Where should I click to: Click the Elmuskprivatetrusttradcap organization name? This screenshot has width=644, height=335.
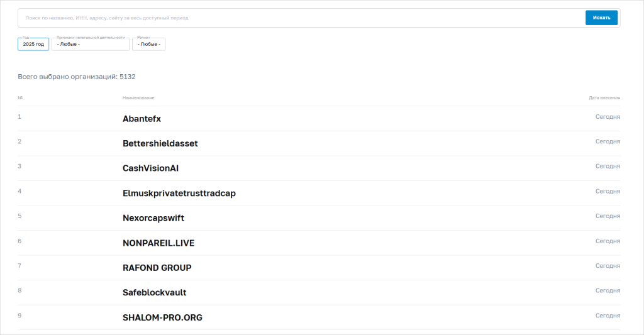[179, 194]
